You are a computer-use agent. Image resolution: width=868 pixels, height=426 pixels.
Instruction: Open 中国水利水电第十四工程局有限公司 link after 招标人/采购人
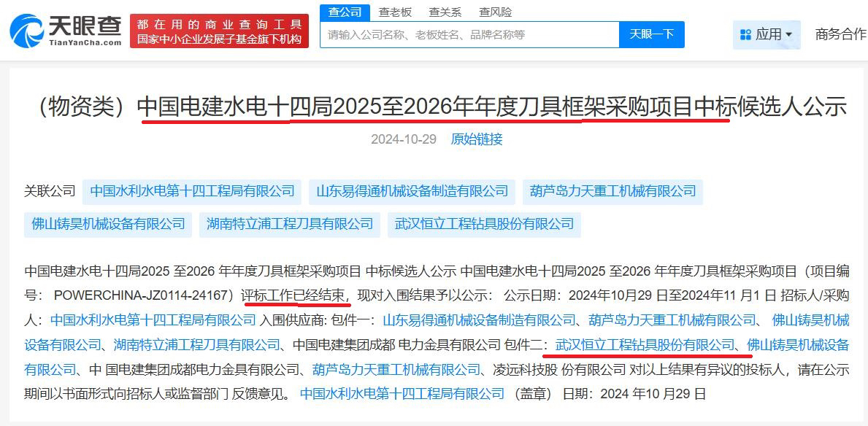[153, 319]
